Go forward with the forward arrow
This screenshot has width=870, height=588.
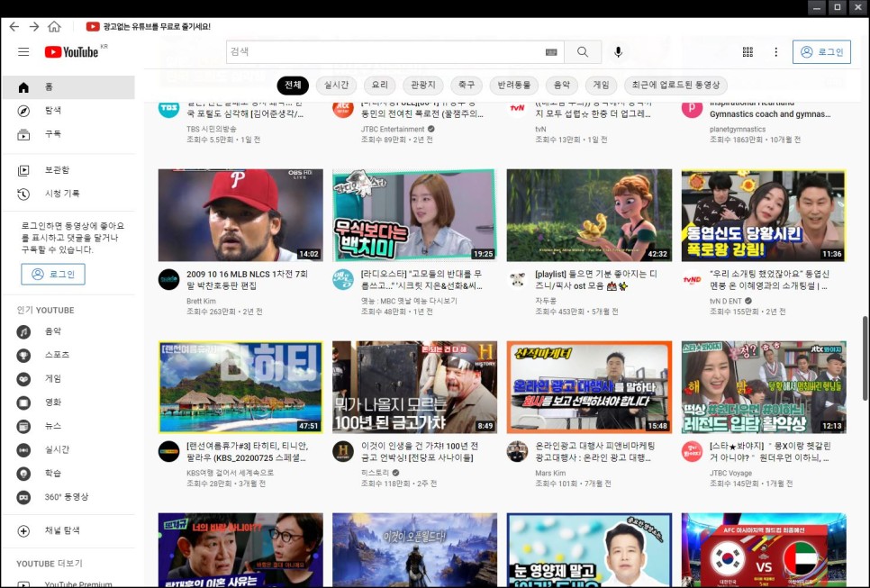(x=34, y=27)
